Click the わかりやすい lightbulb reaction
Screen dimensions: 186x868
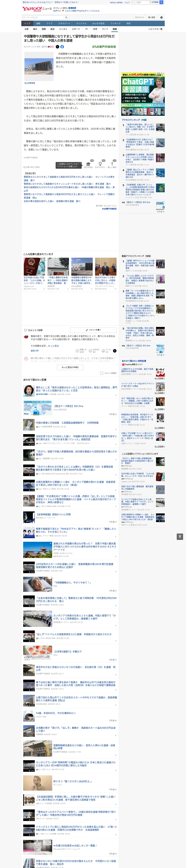100,164
